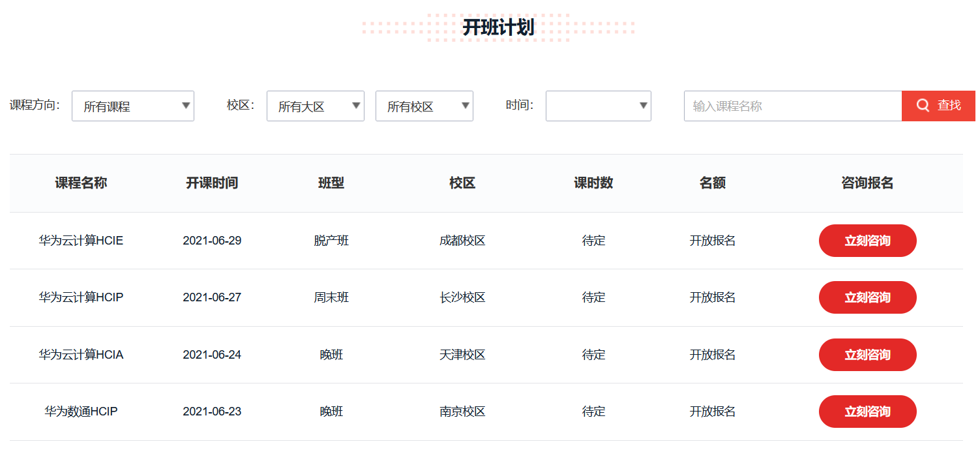Click the magnifier search icon
980x450 pixels.
pyautogui.click(x=923, y=105)
